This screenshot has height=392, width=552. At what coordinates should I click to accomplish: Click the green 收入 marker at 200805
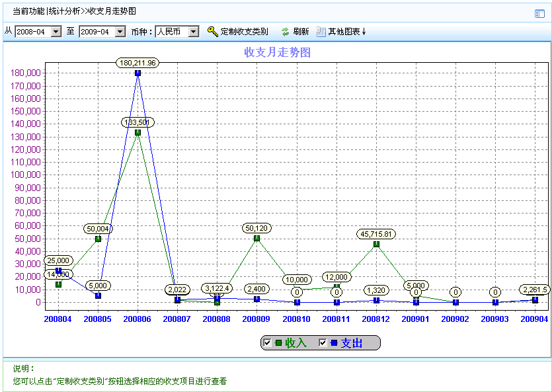click(98, 239)
